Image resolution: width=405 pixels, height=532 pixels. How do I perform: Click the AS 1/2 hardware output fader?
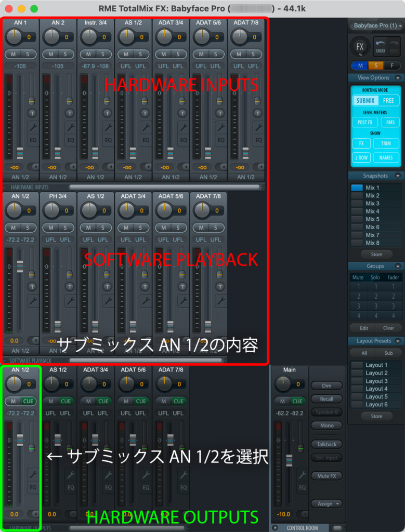pos(58,440)
